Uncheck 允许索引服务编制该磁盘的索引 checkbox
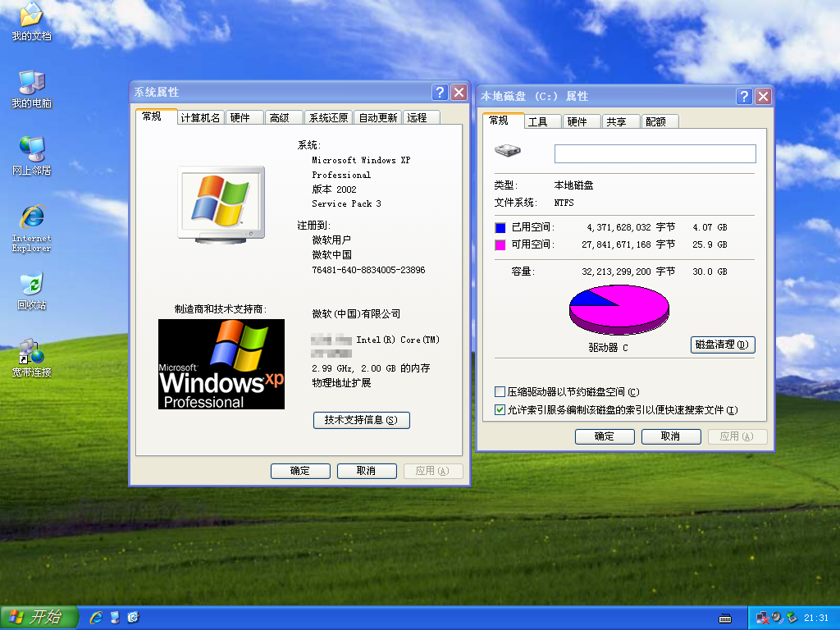 point(500,410)
